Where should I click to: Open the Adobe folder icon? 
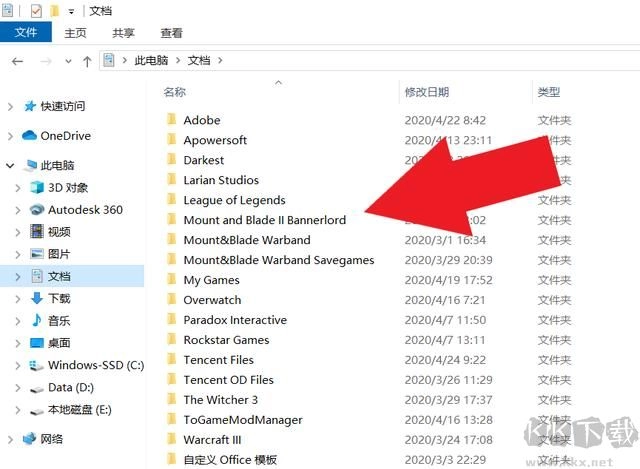coord(171,120)
